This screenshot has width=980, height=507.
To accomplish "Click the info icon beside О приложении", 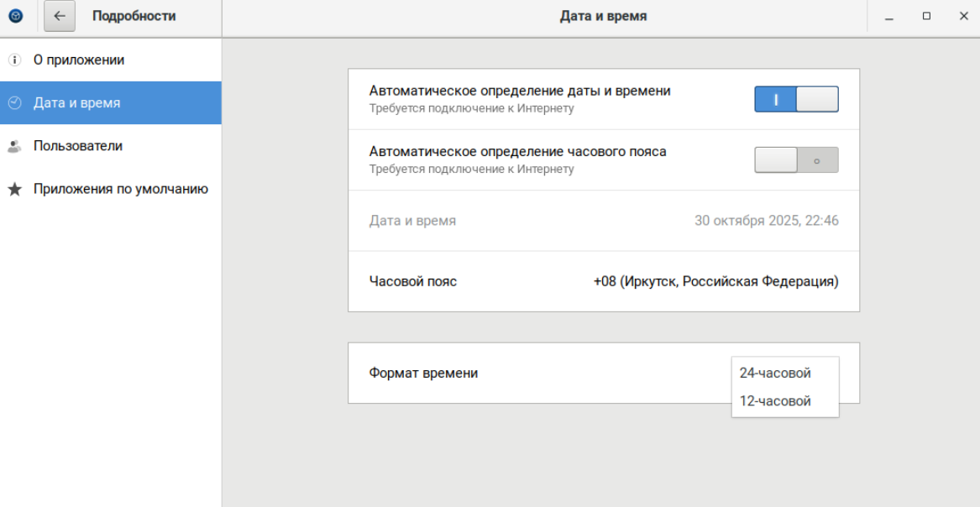I will point(13,60).
